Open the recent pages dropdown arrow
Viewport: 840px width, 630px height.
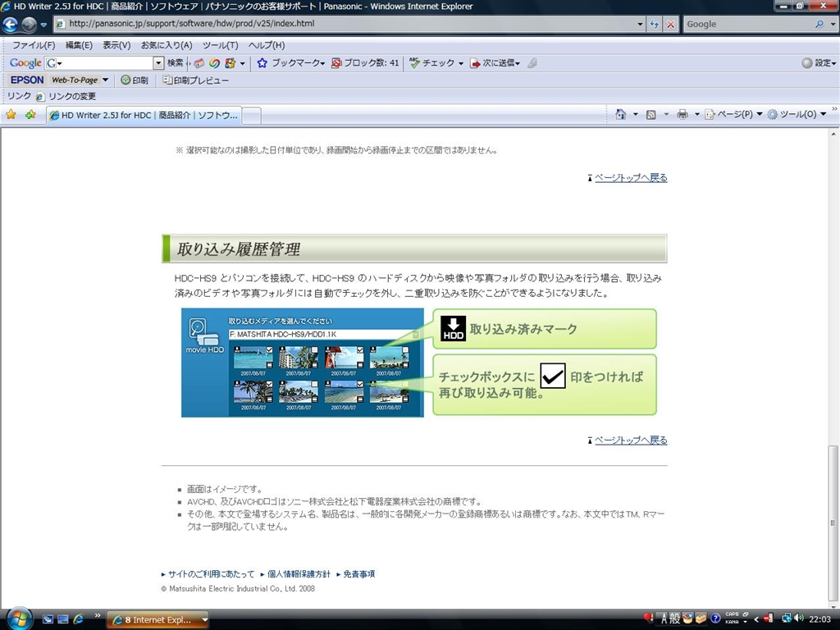point(44,25)
